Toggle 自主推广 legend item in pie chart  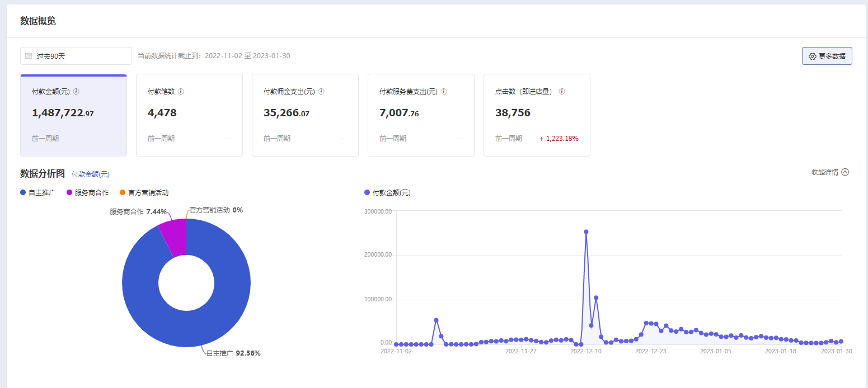coord(38,192)
